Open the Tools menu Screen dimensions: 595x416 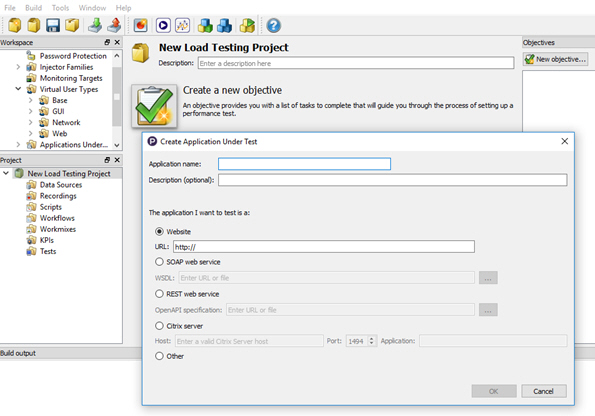[60, 8]
